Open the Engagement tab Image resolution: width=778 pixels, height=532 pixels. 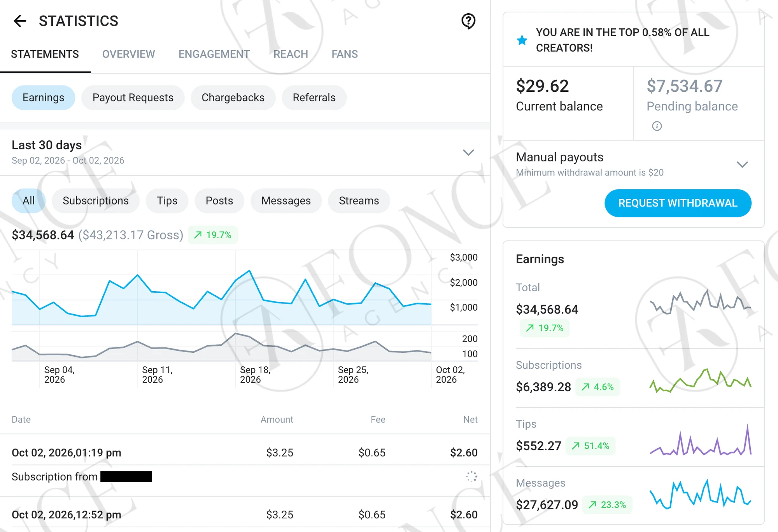[214, 54]
